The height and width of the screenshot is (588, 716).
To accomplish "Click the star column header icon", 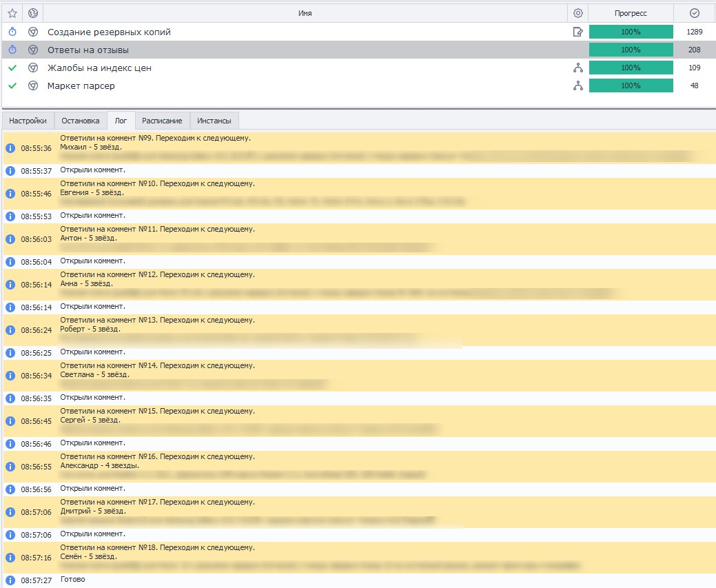I will [12, 13].
